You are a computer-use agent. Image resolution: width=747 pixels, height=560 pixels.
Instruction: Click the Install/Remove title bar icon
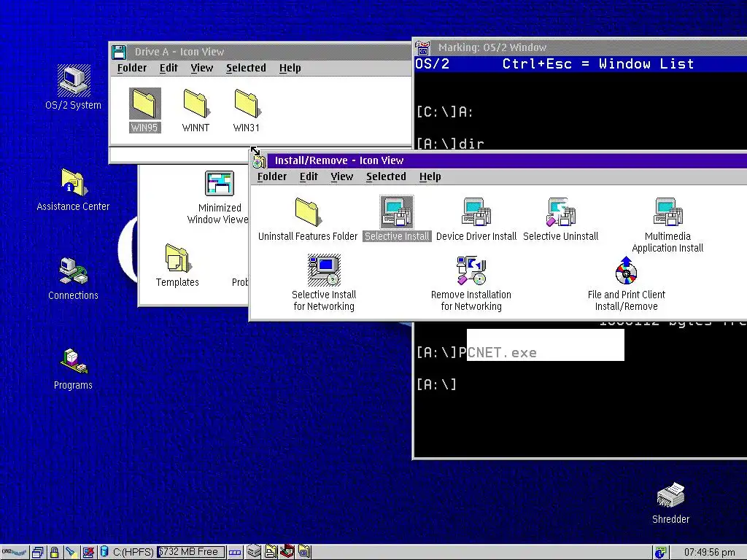pyautogui.click(x=259, y=161)
